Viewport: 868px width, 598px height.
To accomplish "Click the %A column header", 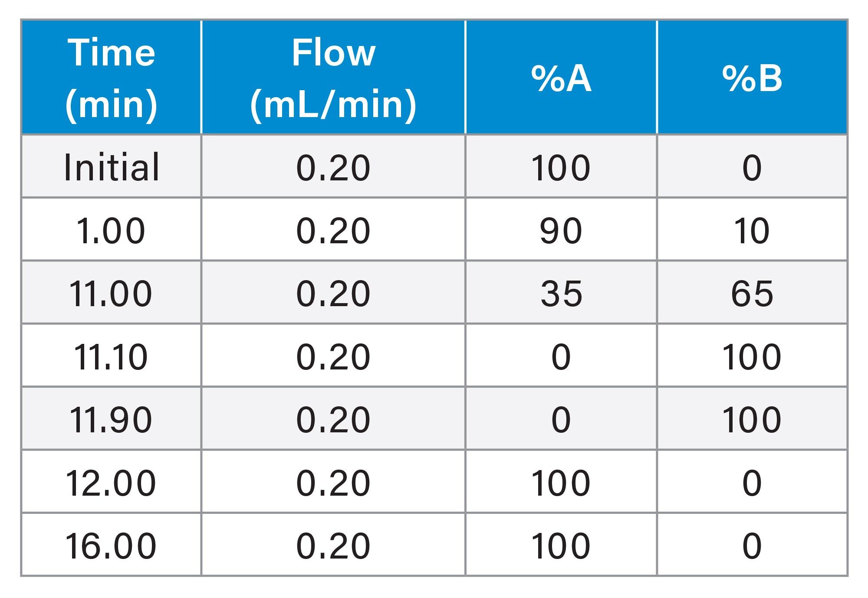I will (x=561, y=78).
